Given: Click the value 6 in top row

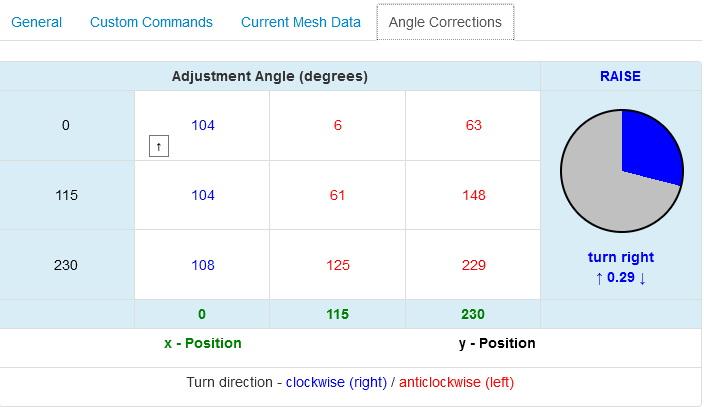Looking at the screenshot, I should coord(337,125).
